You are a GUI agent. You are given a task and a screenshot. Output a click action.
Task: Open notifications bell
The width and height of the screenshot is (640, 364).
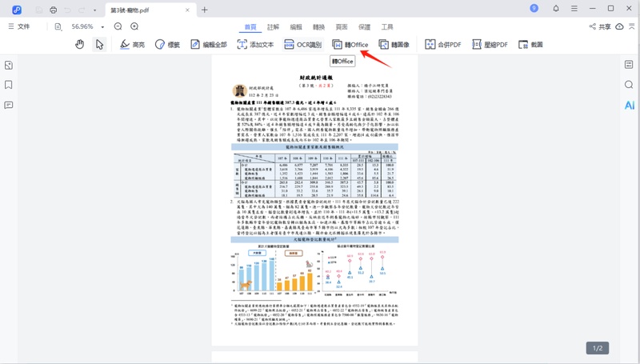(556, 8)
